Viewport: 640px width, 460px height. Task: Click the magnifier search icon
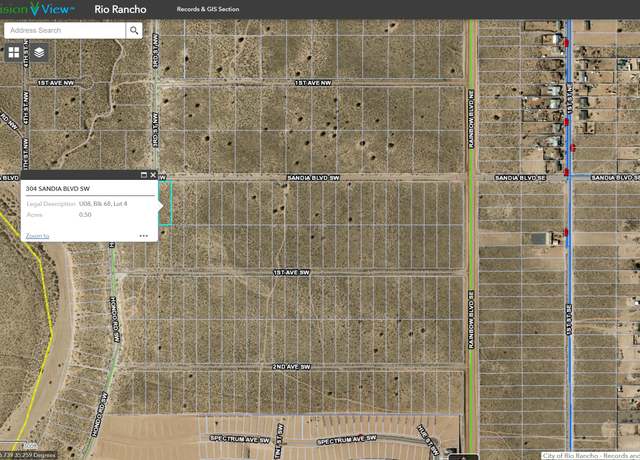(x=134, y=30)
